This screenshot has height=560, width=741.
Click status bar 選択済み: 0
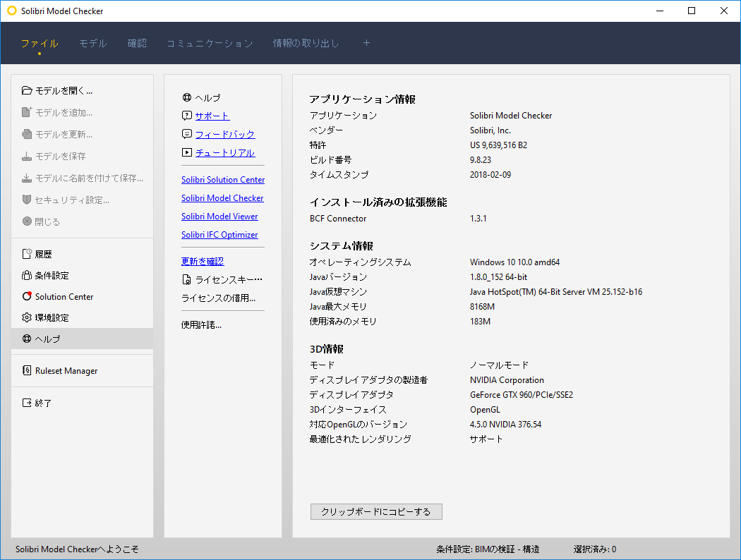pyautogui.click(x=594, y=549)
